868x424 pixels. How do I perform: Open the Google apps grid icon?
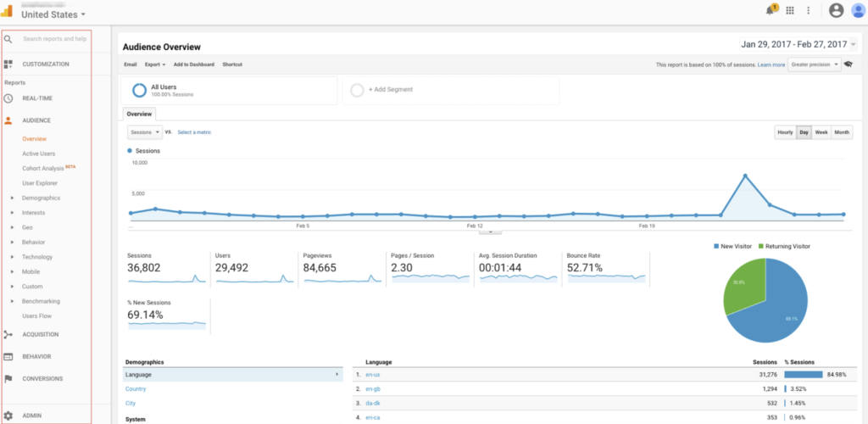tap(790, 10)
